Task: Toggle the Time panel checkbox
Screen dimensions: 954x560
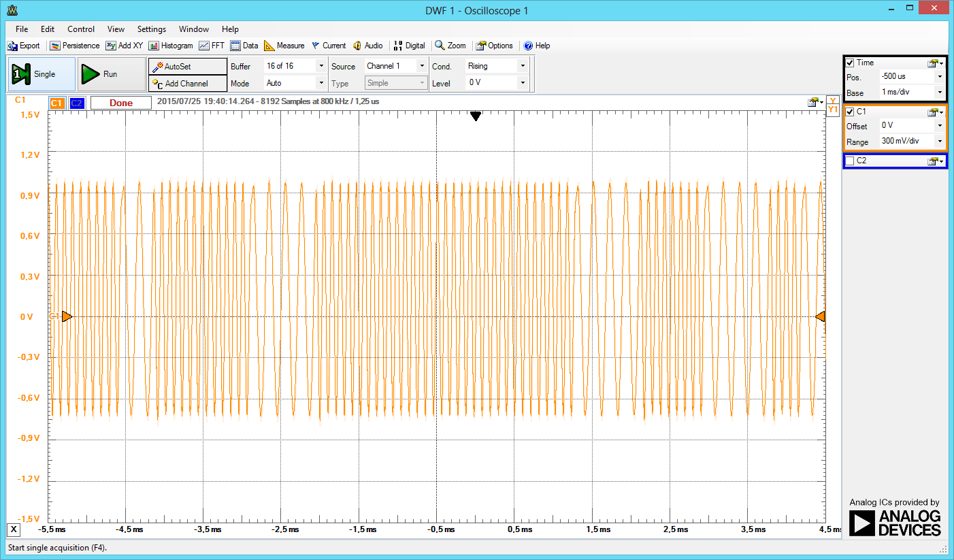Action: click(x=850, y=62)
